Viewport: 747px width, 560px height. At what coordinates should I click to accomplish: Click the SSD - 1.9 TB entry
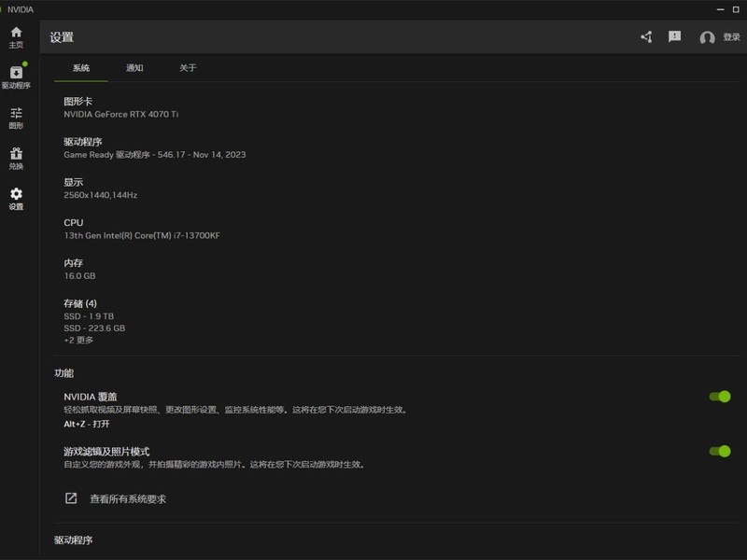[x=89, y=316]
